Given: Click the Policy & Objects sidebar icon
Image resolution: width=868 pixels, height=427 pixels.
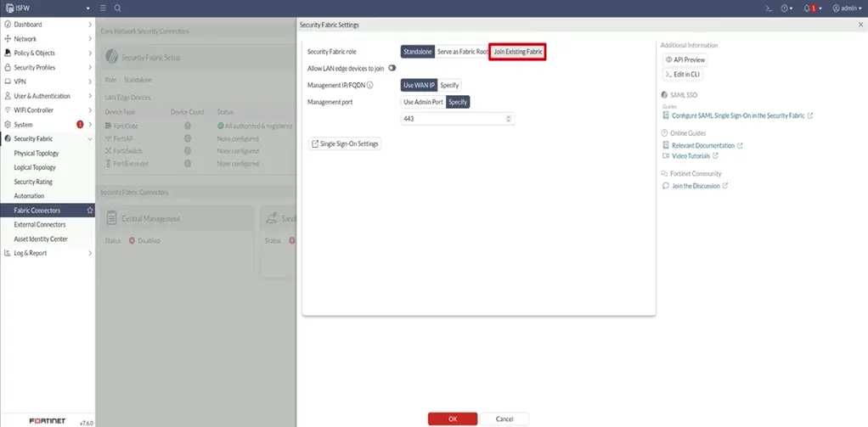Looking at the screenshot, I should click(8, 53).
